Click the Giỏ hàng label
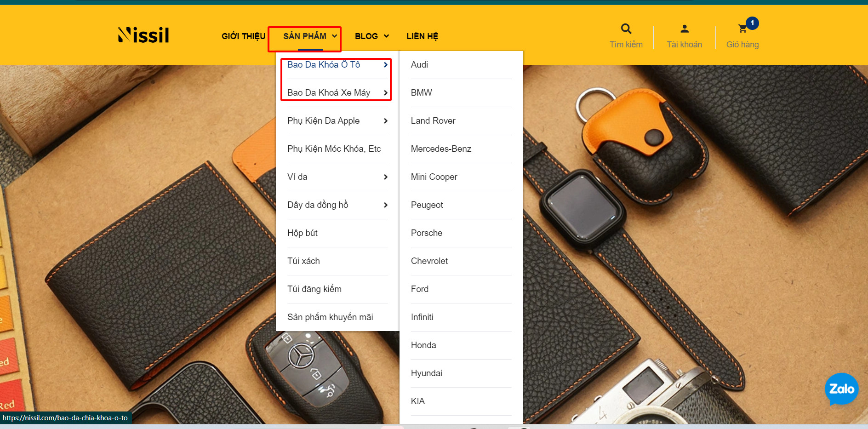The height and width of the screenshot is (429, 868). pos(742,45)
